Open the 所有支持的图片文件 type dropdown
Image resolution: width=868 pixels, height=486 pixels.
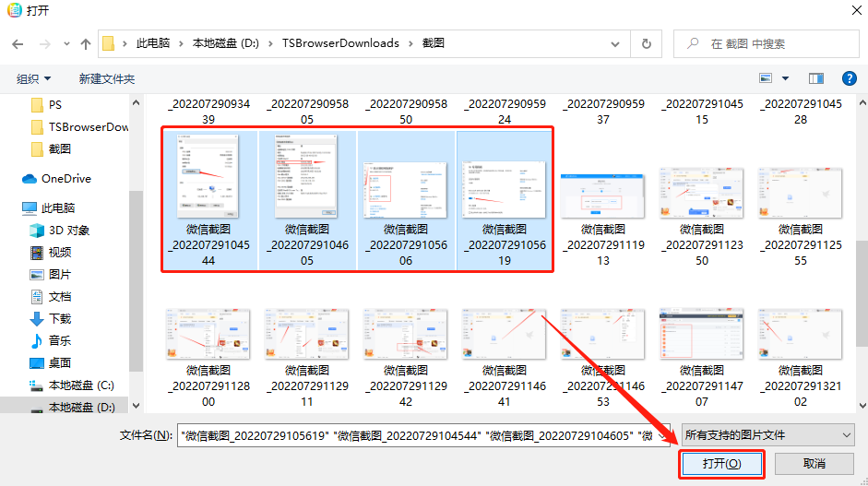point(767,435)
